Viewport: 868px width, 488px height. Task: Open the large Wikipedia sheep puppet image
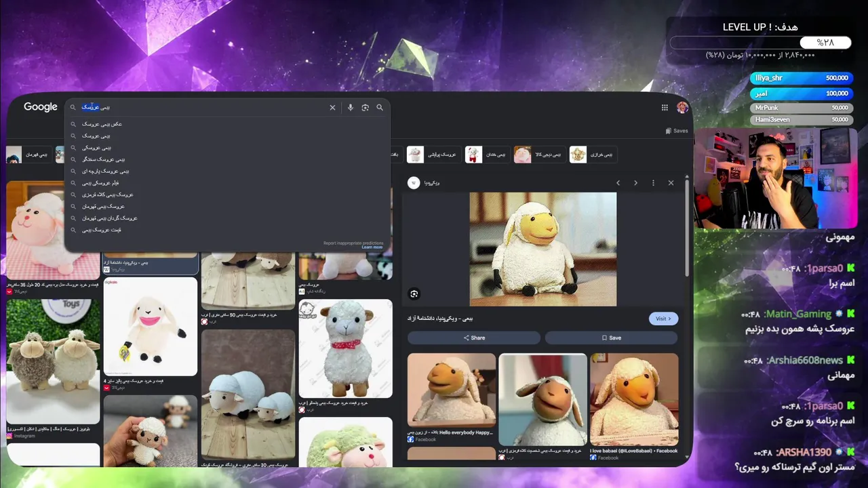coord(543,249)
